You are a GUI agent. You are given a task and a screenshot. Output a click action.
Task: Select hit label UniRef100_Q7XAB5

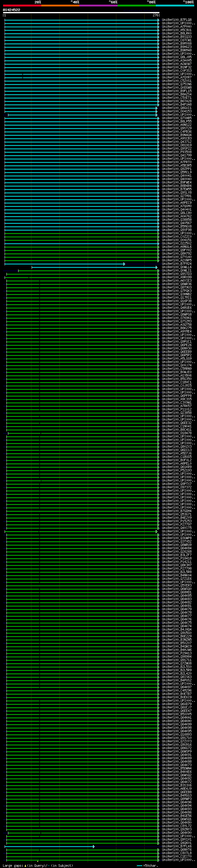coord(177,118)
